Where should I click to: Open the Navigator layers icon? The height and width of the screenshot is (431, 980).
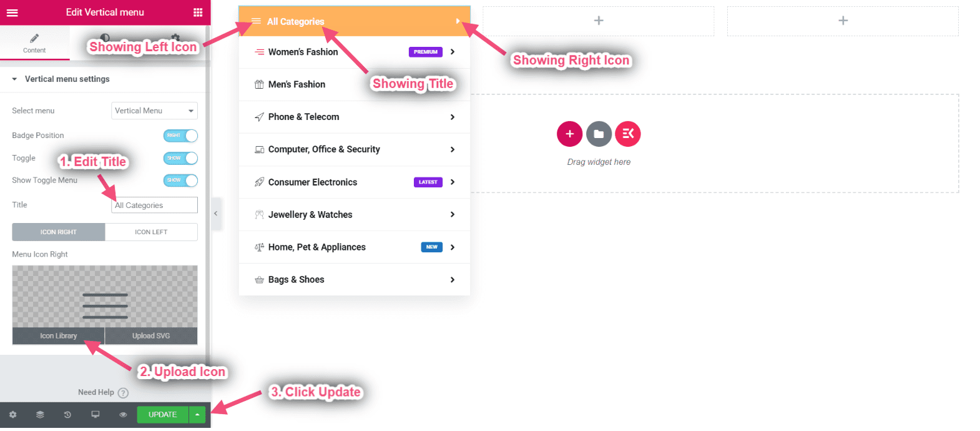pos(40,415)
